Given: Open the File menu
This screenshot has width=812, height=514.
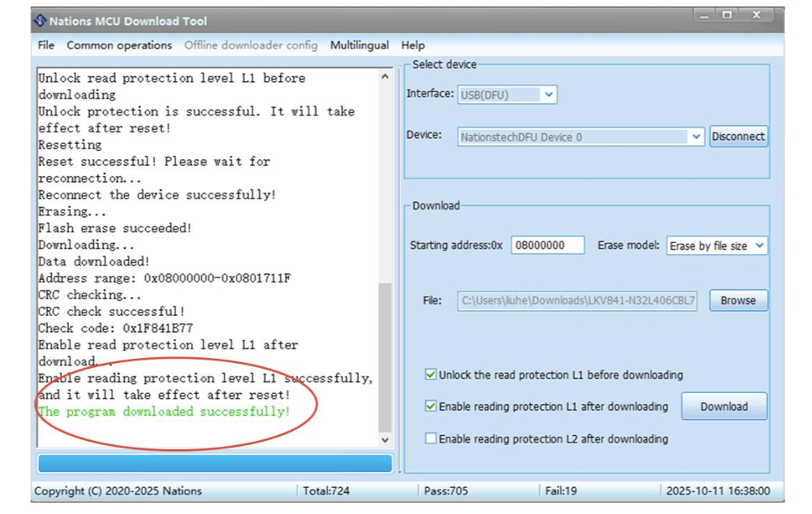Looking at the screenshot, I should (x=46, y=45).
